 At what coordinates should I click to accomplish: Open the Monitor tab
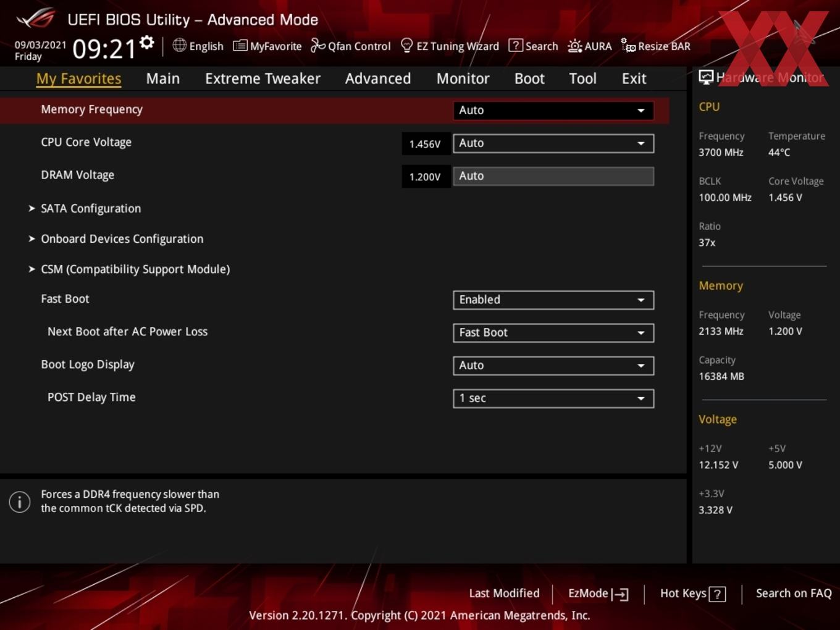(x=463, y=78)
